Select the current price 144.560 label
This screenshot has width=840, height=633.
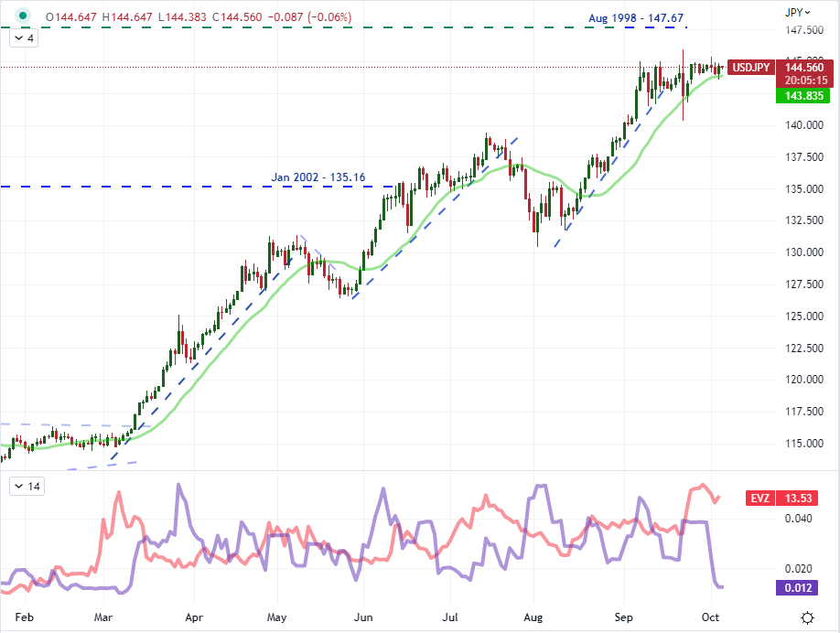coord(804,68)
